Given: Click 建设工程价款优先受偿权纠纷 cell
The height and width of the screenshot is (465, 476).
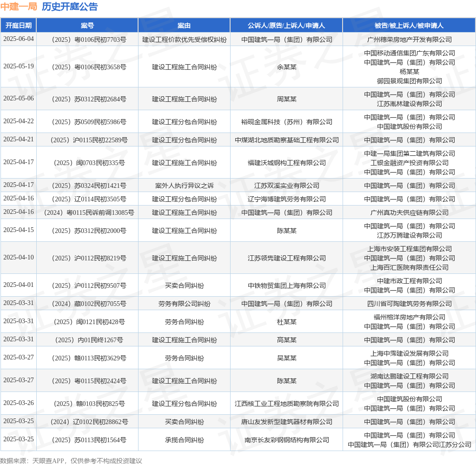Looking at the screenshot, I should (184, 40).
